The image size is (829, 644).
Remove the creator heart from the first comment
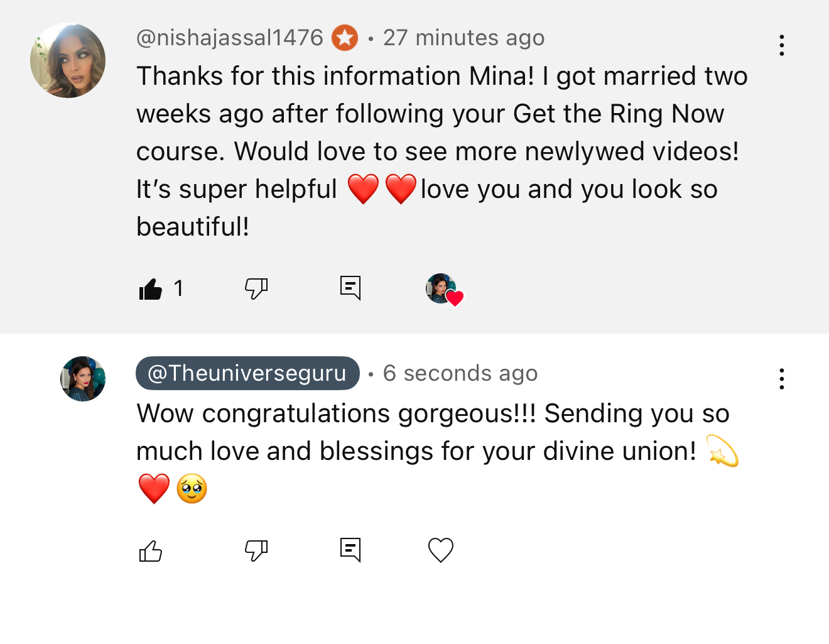pos(444,290)
